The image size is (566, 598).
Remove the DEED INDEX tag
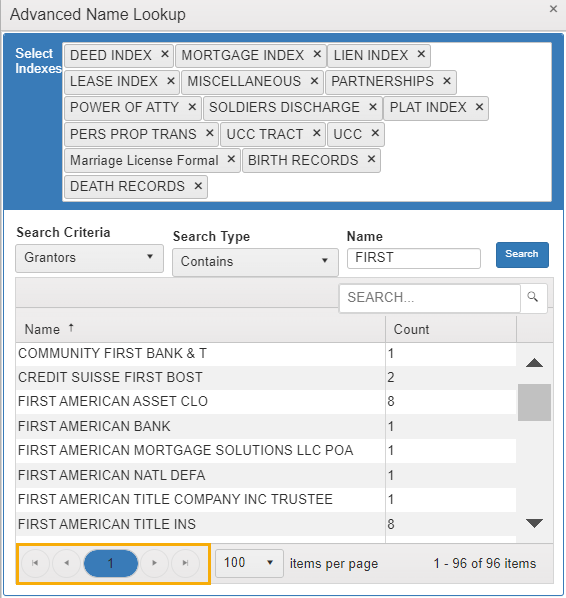pyautogui.click(x=164, y=55)
